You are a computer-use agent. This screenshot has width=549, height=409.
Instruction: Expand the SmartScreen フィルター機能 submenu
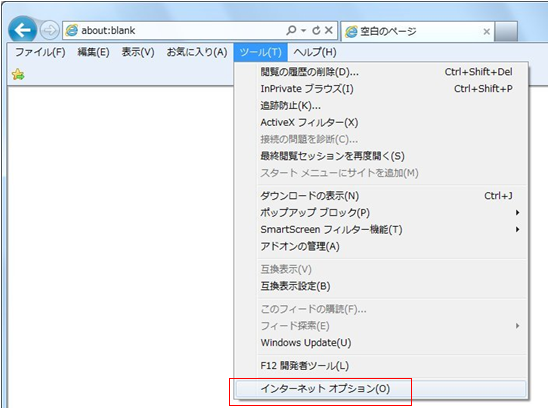[517, 229]
